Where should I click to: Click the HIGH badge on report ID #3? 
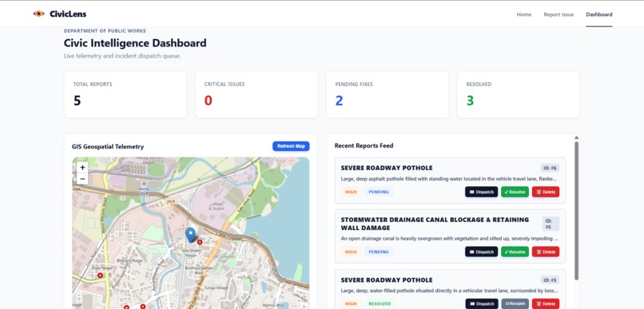click(351, 303)
